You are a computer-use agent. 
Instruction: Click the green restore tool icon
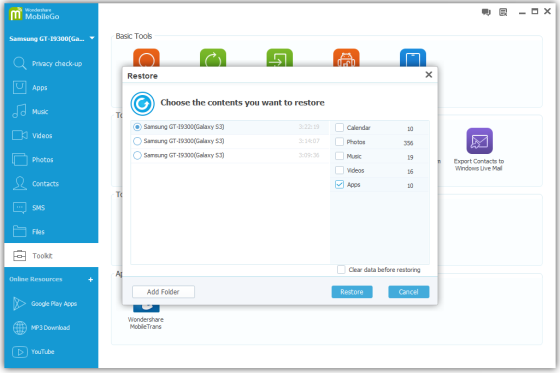213,58
